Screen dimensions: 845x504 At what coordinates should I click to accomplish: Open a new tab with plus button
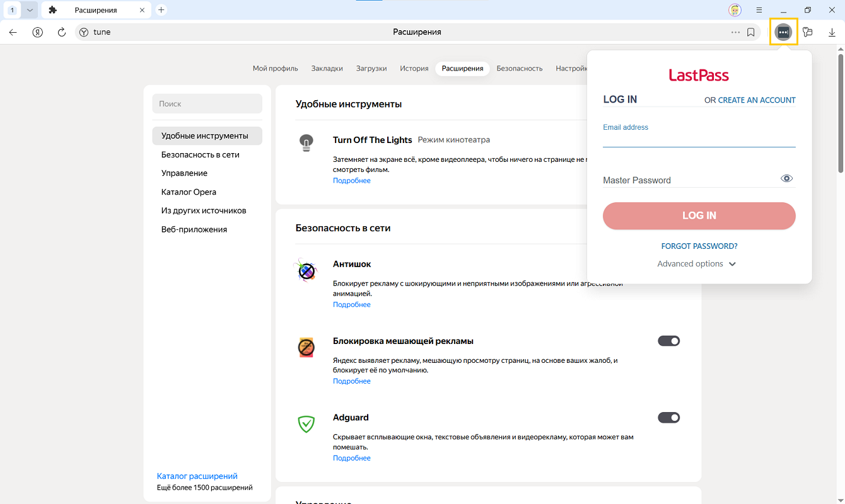point(161,10)
